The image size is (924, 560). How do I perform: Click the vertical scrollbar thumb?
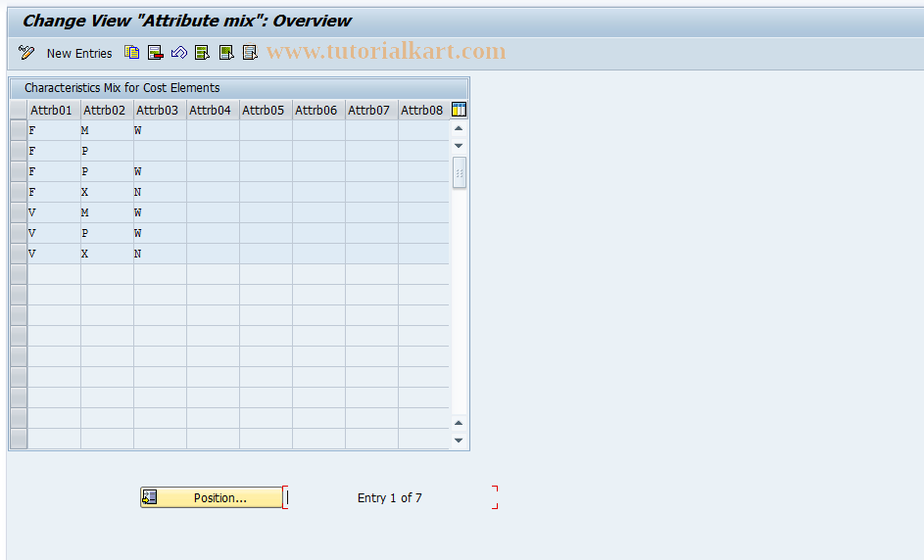(x=459, y=172)
